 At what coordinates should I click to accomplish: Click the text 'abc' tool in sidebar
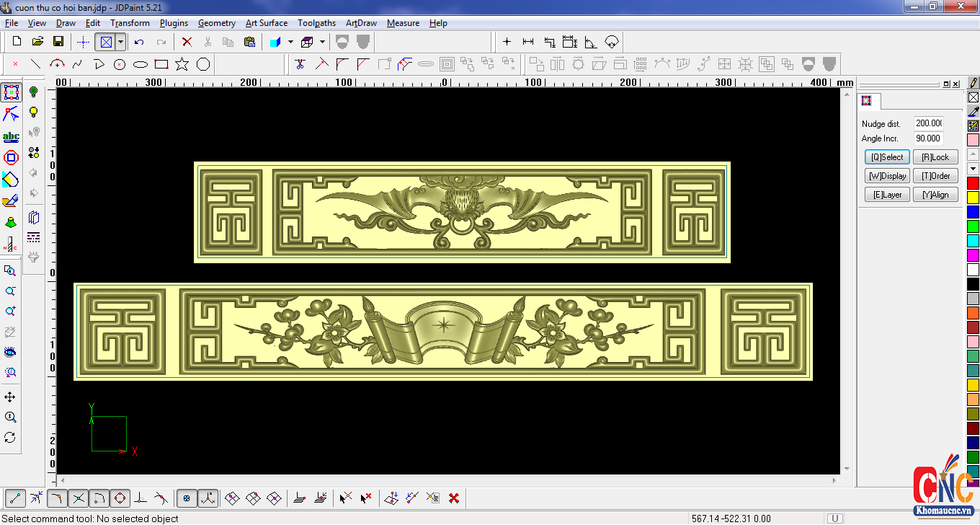point(11,136)
